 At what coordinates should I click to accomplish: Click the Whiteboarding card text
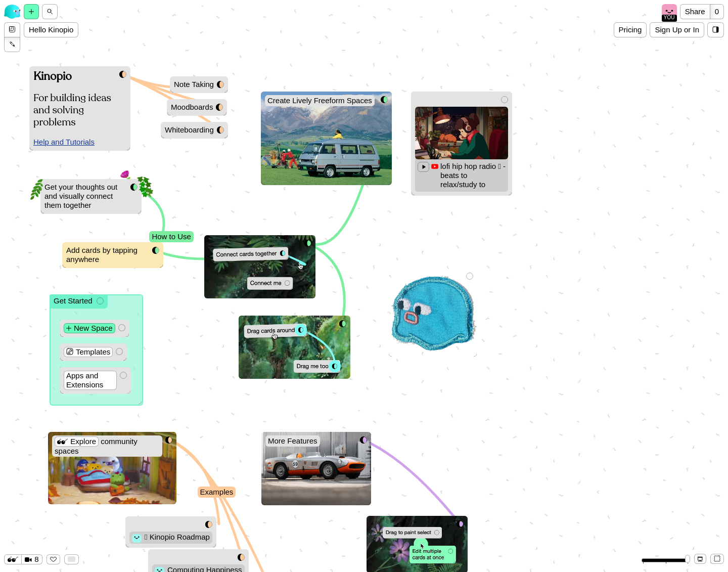[189, 130]
